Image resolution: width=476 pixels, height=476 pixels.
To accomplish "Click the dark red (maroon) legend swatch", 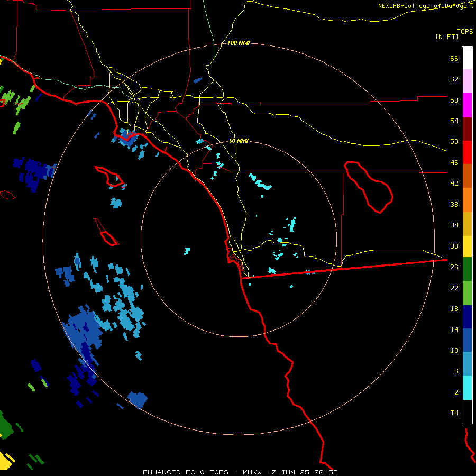I will [x=467, y=129].
